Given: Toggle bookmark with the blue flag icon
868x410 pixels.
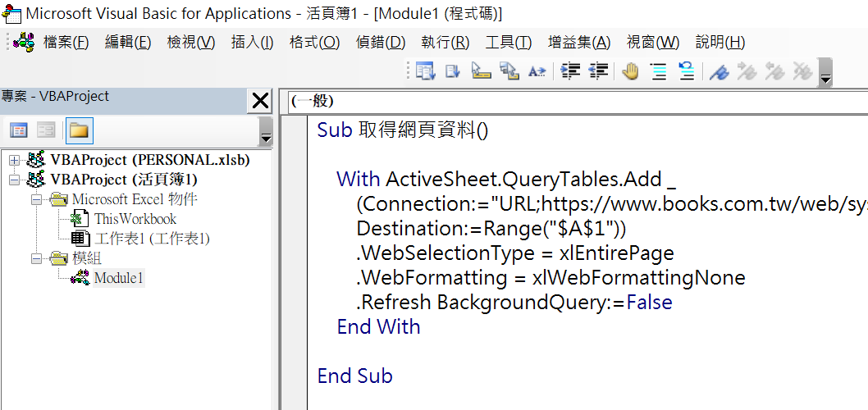Looking at the screenshot, I should point(720,71).
